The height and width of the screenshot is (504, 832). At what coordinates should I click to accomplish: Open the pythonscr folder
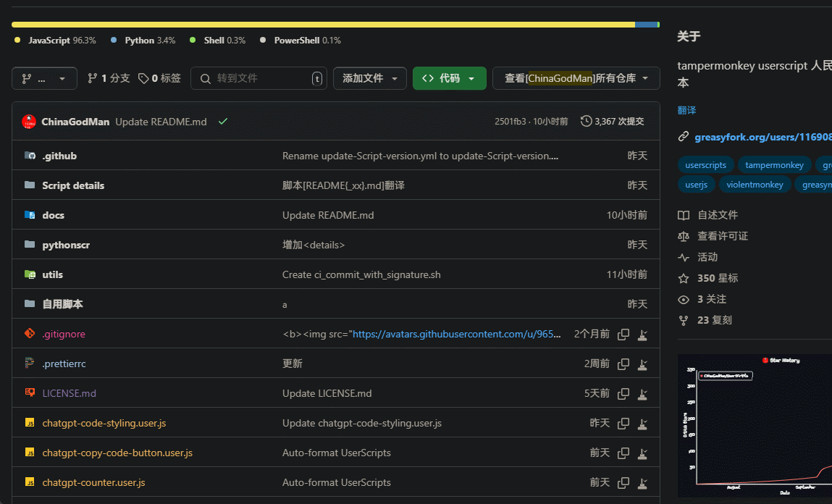click(x=66, y=245)
